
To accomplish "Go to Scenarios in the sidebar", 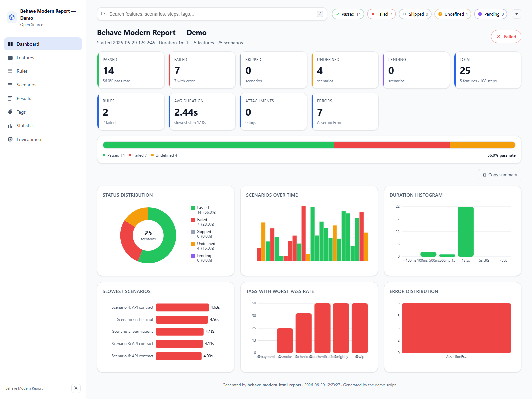I will 43,85.
